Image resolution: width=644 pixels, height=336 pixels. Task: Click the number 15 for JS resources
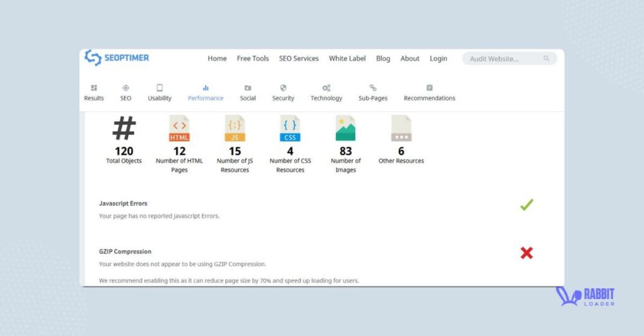click(x=235, y=151)
